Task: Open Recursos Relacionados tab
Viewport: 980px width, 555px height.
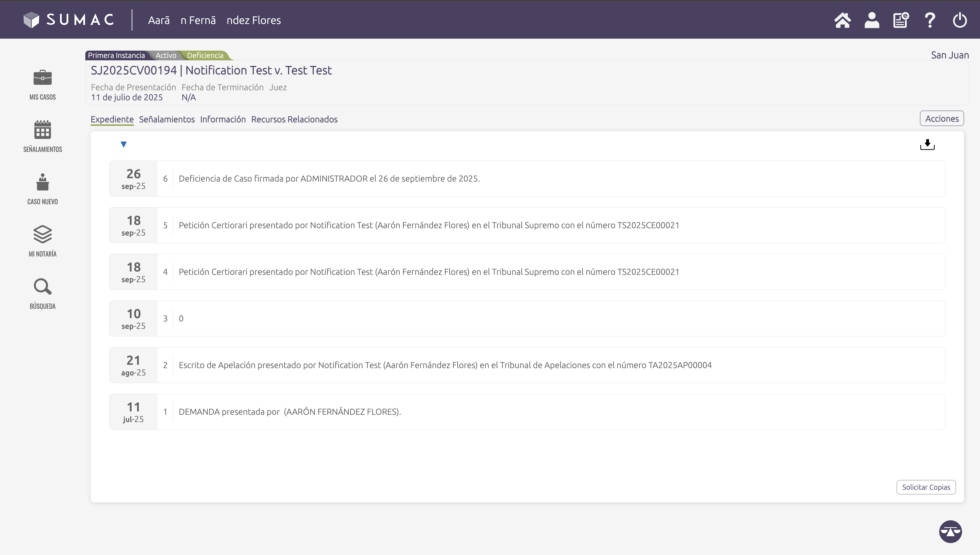Action: pos(294,119)
